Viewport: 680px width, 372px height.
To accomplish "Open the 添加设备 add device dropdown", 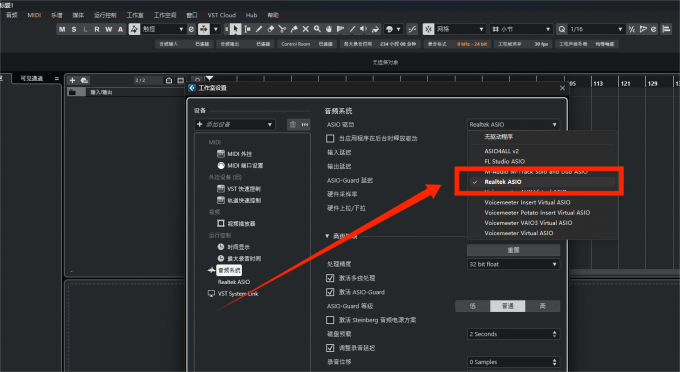I will [x=235, y=124].
